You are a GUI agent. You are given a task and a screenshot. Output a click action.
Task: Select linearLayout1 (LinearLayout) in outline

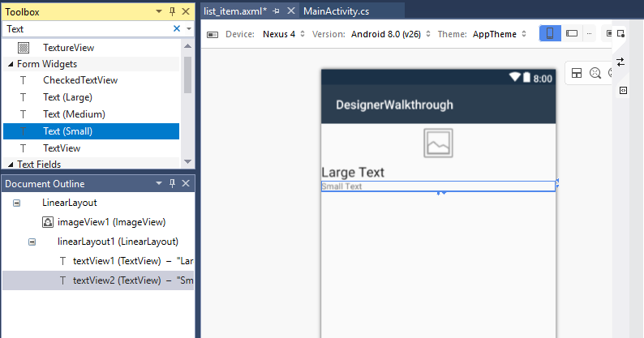click(118, 242)
